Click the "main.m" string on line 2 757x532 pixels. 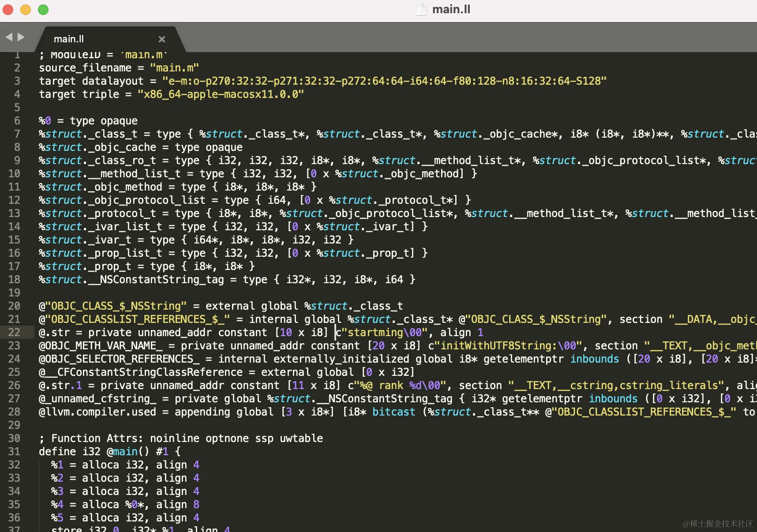(174, 68)
